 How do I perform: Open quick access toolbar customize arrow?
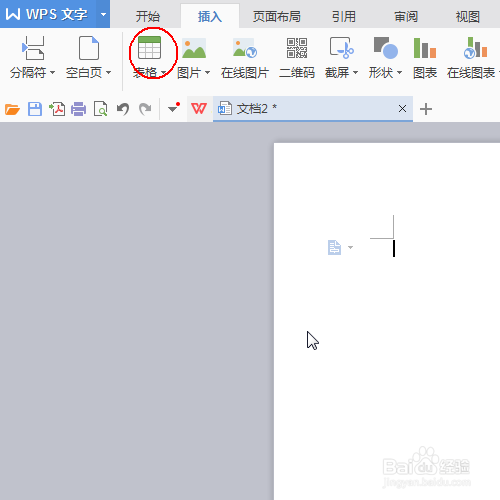point(173,108)
